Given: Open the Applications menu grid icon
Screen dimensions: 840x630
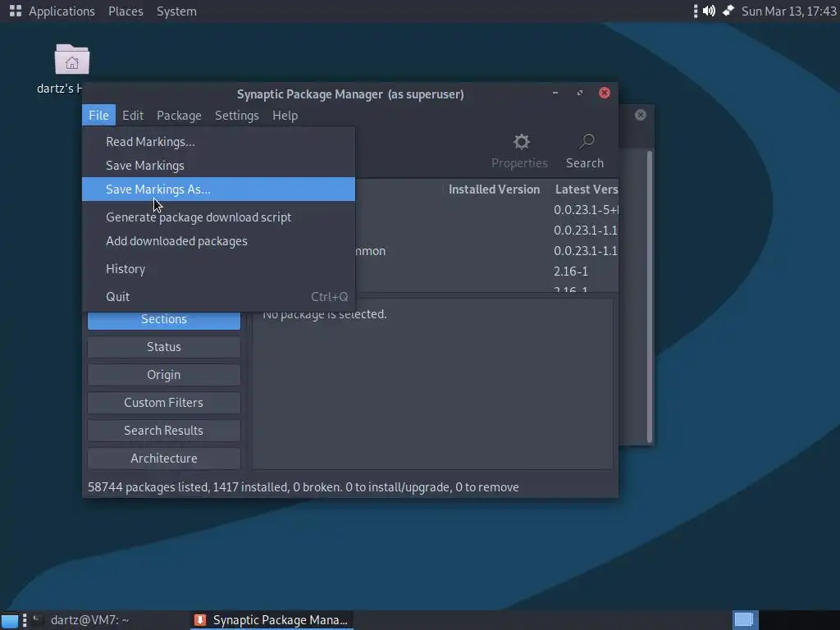Looking at the screenshot, I should coord(15,11).
